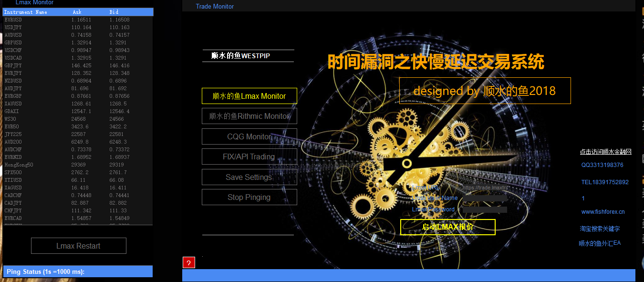Select the USDCHF instrument row
This screenshot has height=282, width=644.
coord(78,50)
